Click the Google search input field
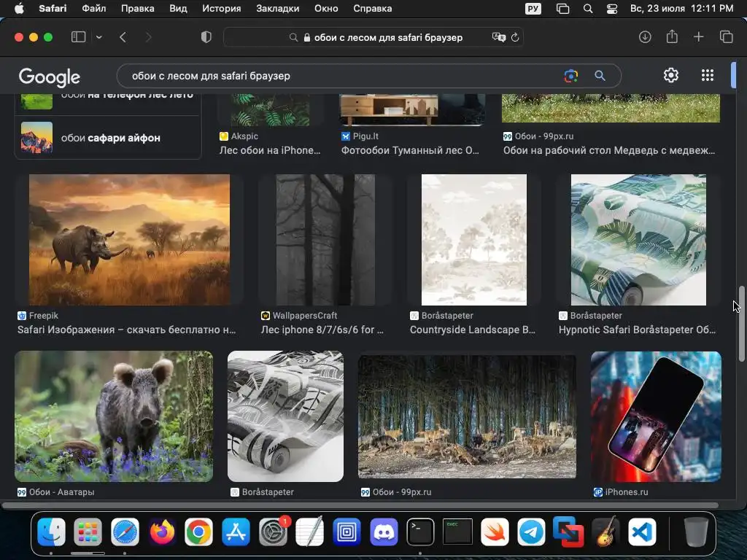747x560 pixels. 343,76
